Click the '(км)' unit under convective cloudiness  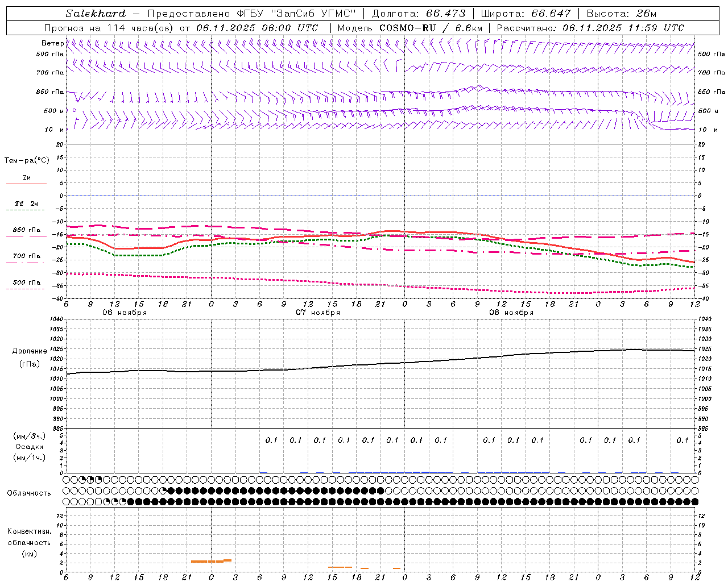29,554
